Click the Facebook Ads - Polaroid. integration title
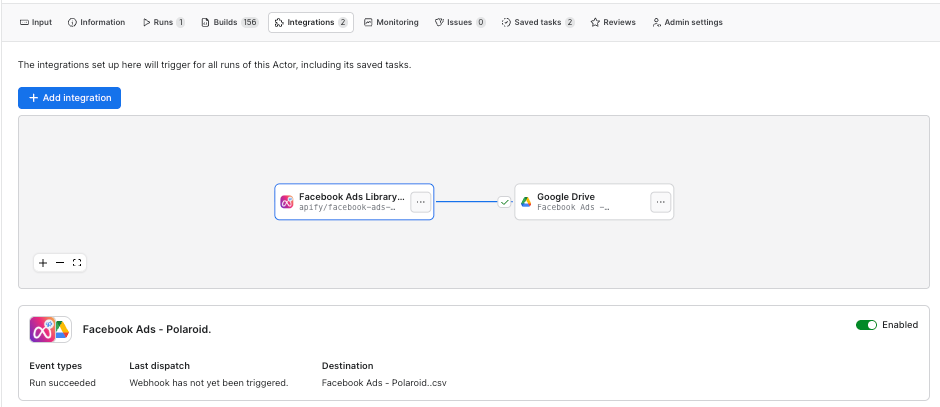This screenshot has width=940, height=407. tap(147, 329)
